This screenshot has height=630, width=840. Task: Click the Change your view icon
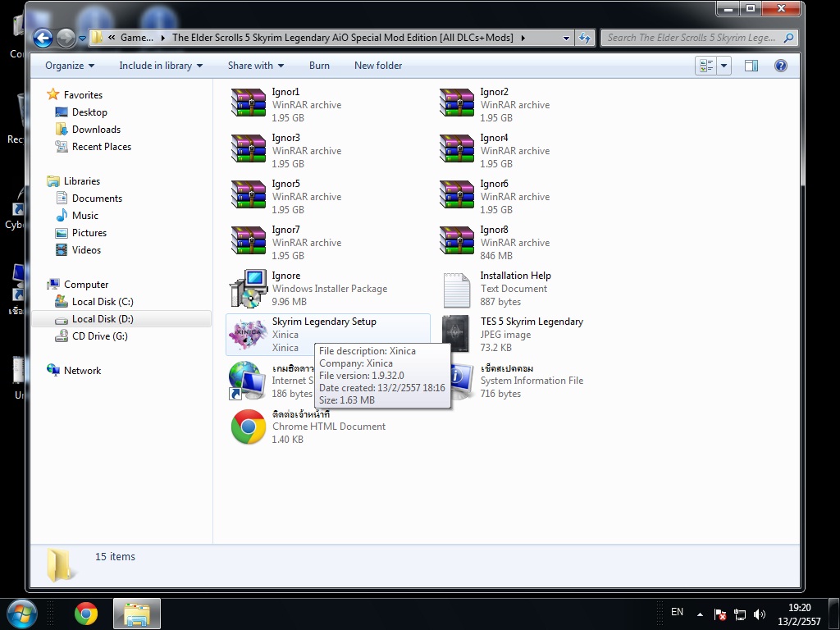point(706,66)
